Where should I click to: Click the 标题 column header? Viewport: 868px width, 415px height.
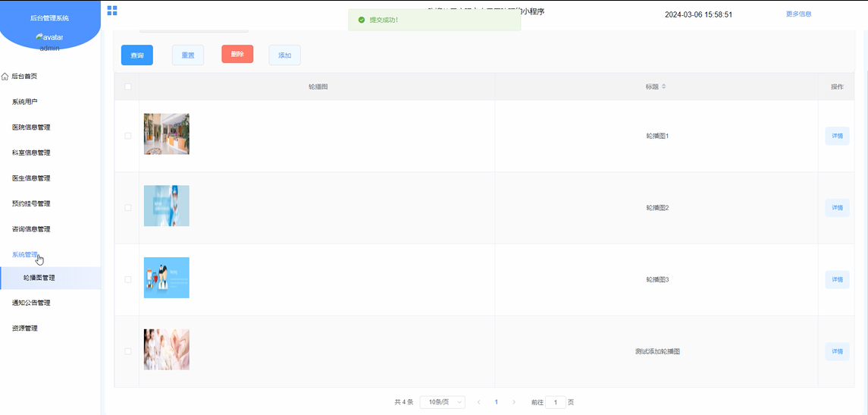pos(656,87)
